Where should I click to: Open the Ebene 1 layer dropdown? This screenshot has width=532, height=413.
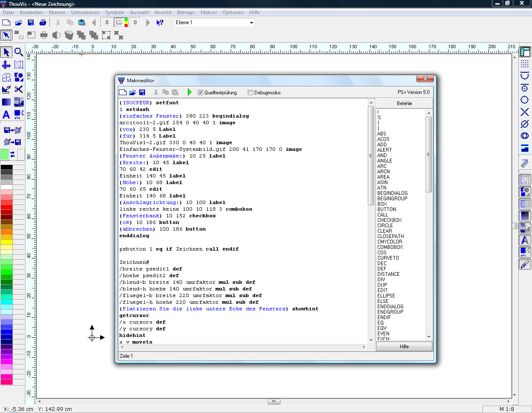click(x=251, y=23)
